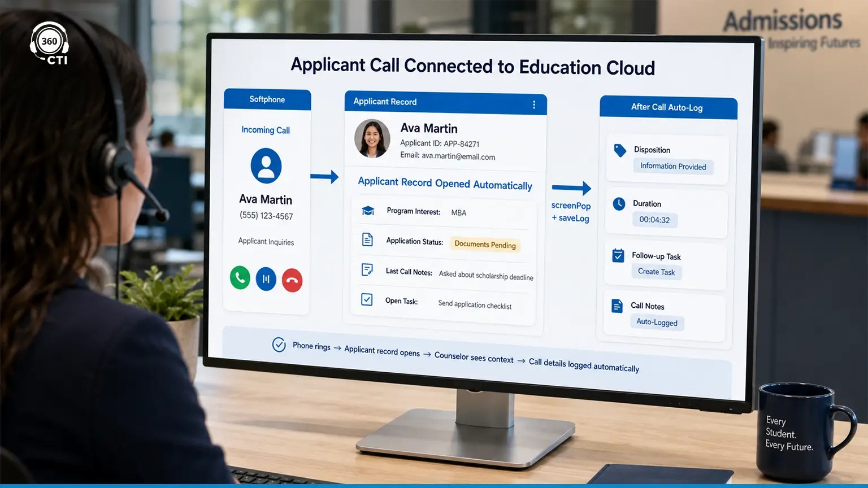Click Applicant ID: APP-84271
Viewport: 868px width, 488px height.
(x=440, y=143)
